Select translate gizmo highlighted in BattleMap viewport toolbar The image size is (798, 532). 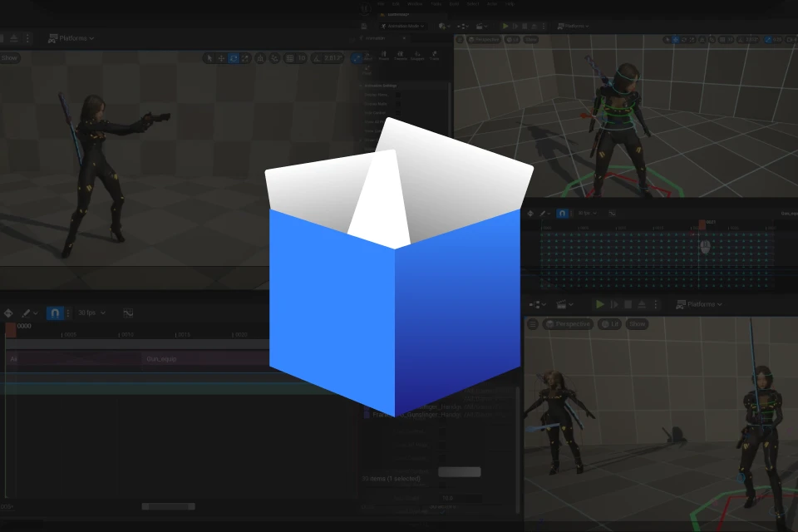click(x=675, y=39)
